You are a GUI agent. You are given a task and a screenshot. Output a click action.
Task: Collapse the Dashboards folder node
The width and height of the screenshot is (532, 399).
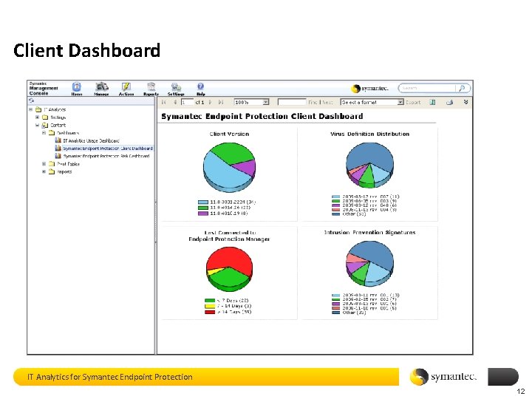44,133
